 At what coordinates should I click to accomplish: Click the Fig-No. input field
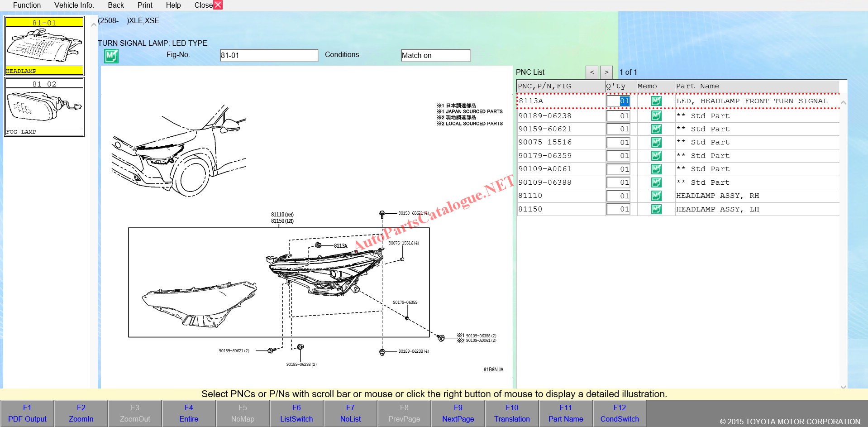[x=269, y=55]
